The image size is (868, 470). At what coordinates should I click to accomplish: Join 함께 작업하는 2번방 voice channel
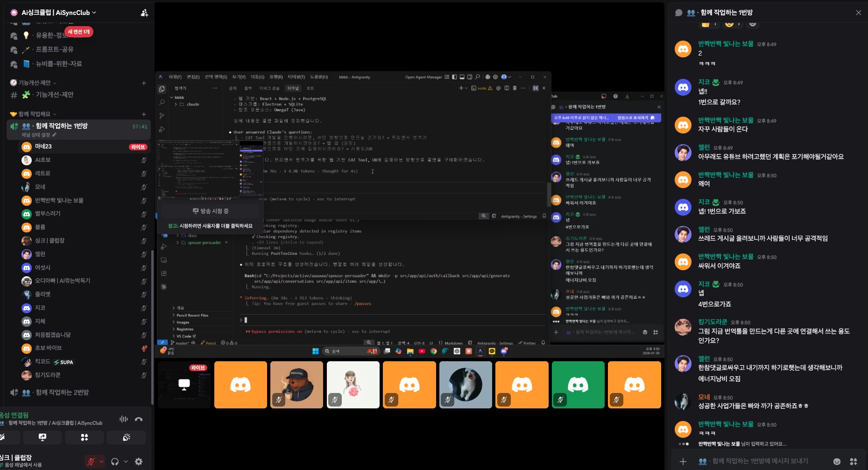pyautogui.click(x=62, y=393)
